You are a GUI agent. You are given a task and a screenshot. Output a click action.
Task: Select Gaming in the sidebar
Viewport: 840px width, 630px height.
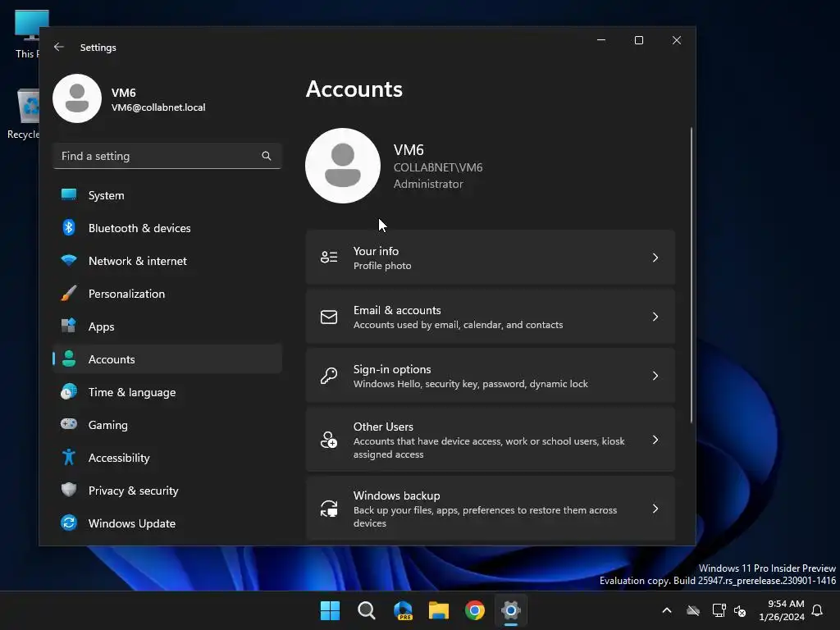[x=167, y=424]
